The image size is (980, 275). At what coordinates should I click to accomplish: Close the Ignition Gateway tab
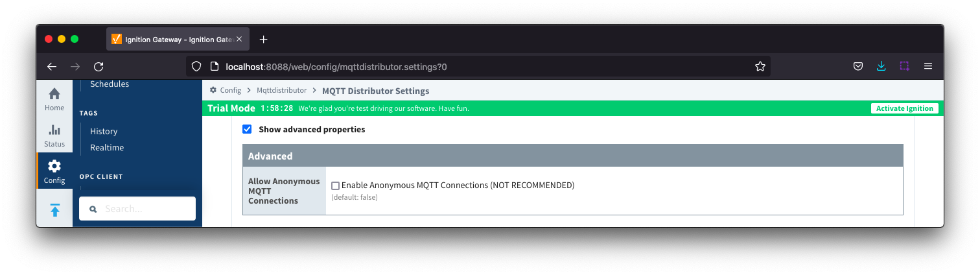[239, 39]
